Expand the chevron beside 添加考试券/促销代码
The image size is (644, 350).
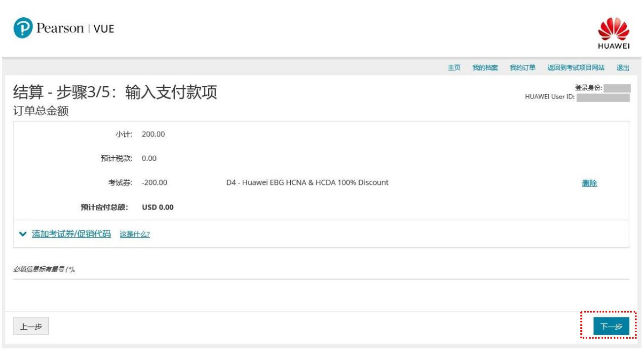[22, 234]
